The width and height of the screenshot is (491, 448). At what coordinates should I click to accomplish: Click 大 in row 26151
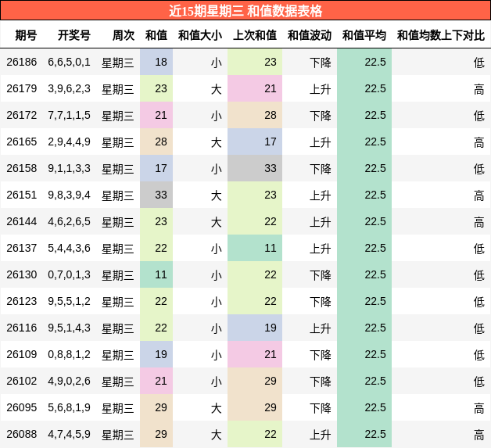217,195
